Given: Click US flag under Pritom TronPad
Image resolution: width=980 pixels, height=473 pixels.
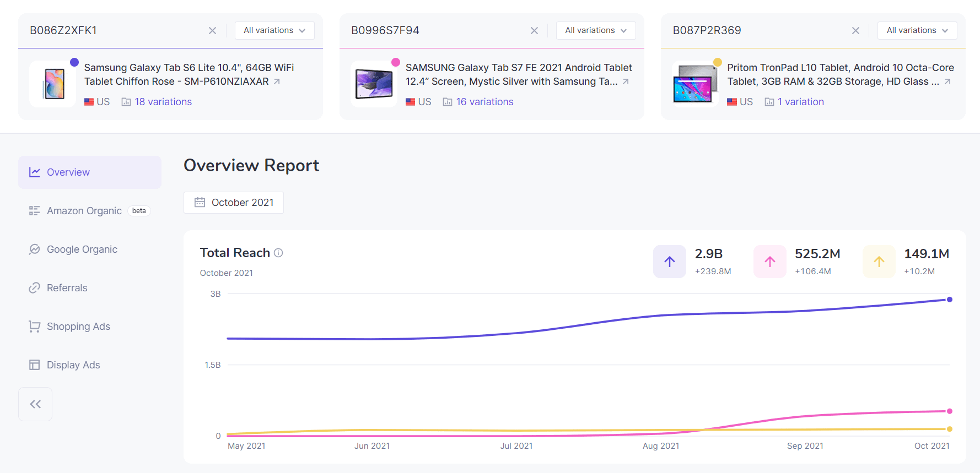Looking at the screenshot, I should [732, 102].
